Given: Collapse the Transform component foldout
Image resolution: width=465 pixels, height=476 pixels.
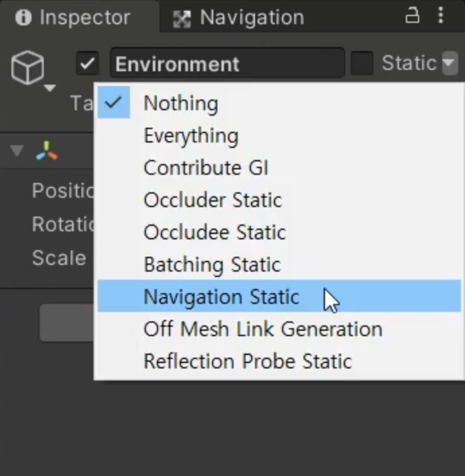Looking at the screenshot, I should [x=17, y=151].
